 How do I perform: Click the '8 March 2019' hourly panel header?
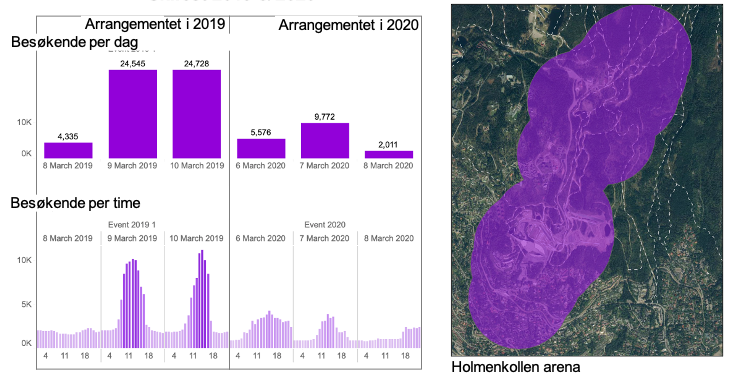[x=68, y=238]
